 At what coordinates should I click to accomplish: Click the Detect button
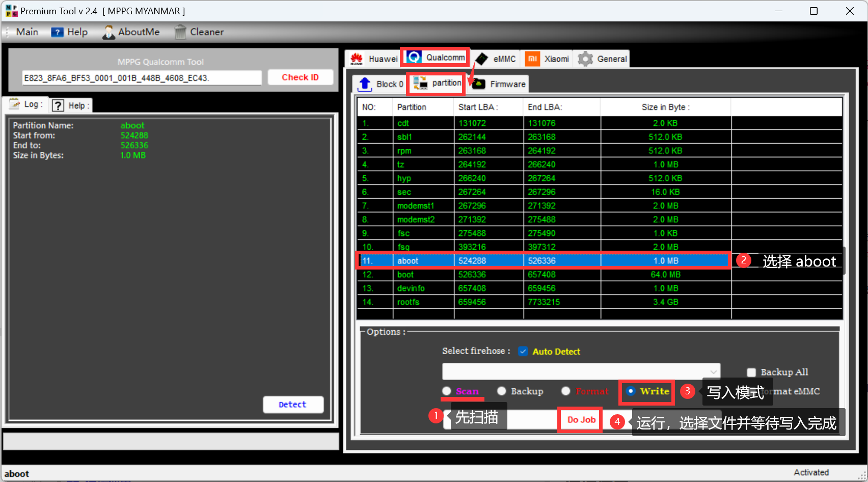tap(293, 405)
